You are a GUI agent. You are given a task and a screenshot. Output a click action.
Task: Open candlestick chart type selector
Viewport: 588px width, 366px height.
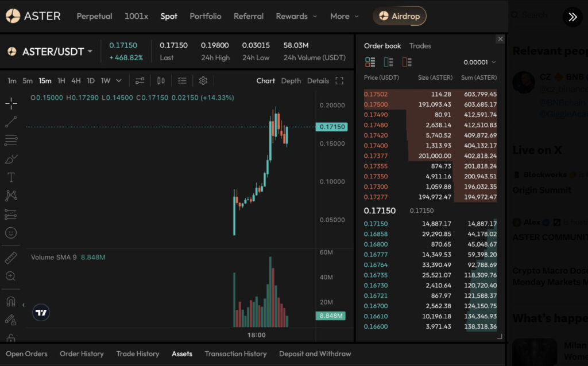click(x=161, y=81)
